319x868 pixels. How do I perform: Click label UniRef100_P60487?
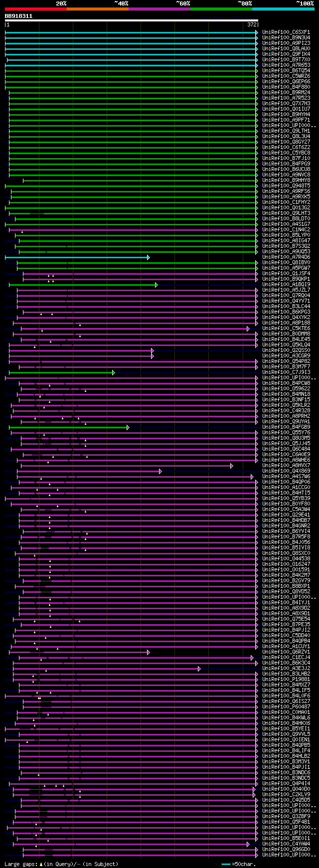coord(286,707)
